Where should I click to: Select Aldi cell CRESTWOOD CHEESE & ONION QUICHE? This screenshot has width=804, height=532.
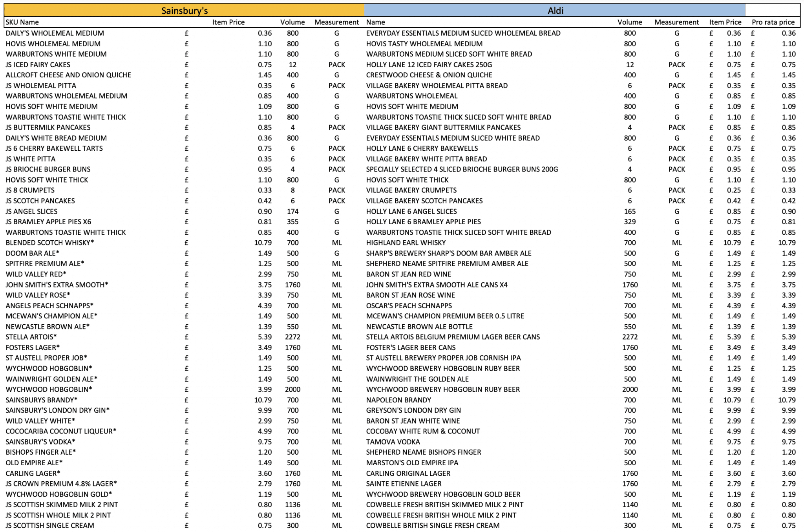(429, 75)
